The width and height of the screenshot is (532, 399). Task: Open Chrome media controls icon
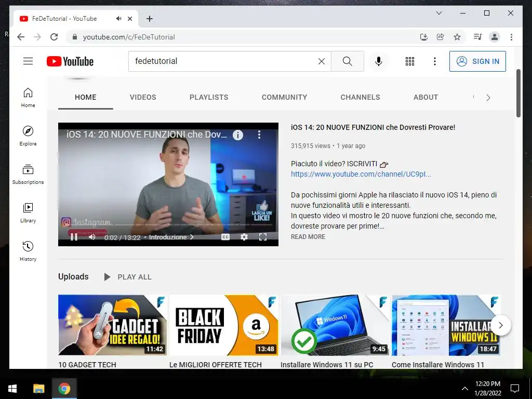click(478, 37)
